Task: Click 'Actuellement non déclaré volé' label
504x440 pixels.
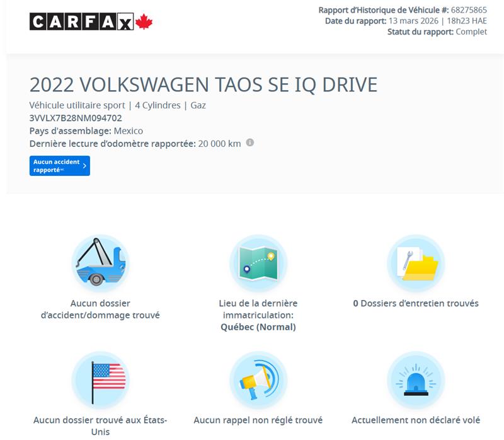Action: (416, 420)
